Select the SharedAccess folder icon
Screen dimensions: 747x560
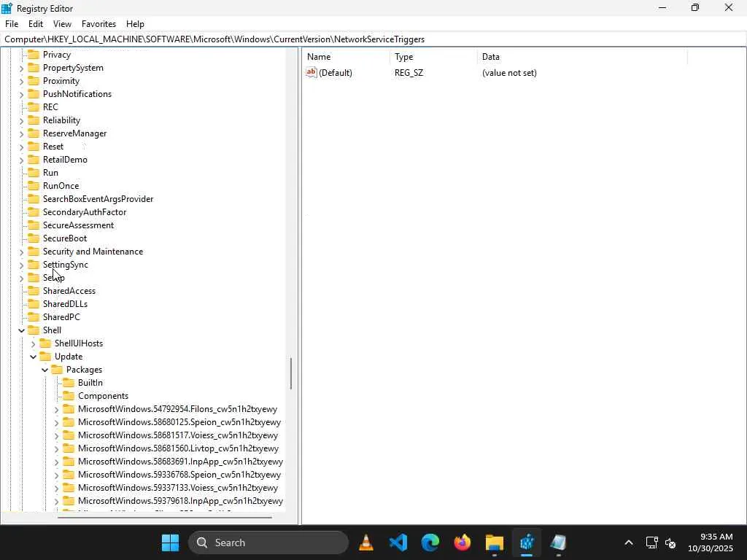point(34,290)
